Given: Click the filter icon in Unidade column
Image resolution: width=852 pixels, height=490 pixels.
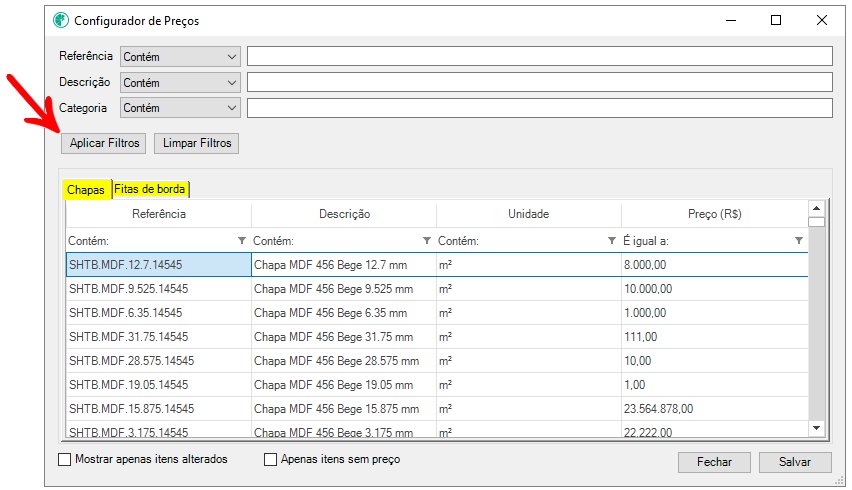Looking at the screenshot, I should (x=612, y=241).
